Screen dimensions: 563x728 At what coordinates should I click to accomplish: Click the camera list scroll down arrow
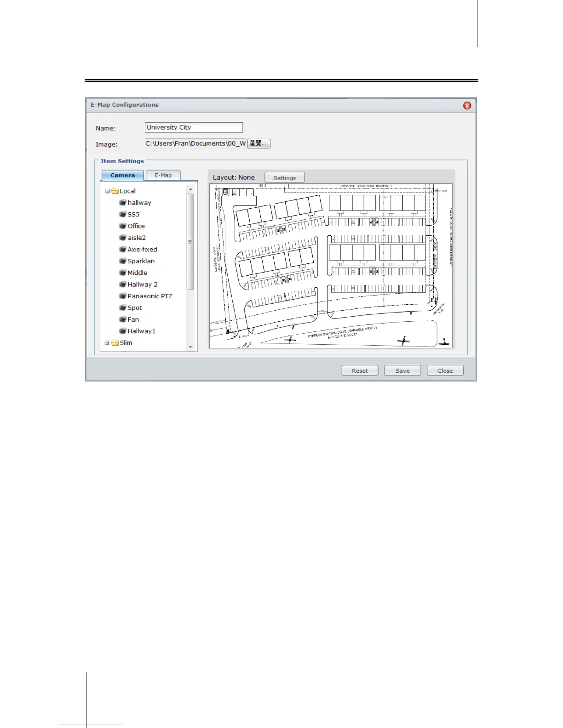[190, 347]
